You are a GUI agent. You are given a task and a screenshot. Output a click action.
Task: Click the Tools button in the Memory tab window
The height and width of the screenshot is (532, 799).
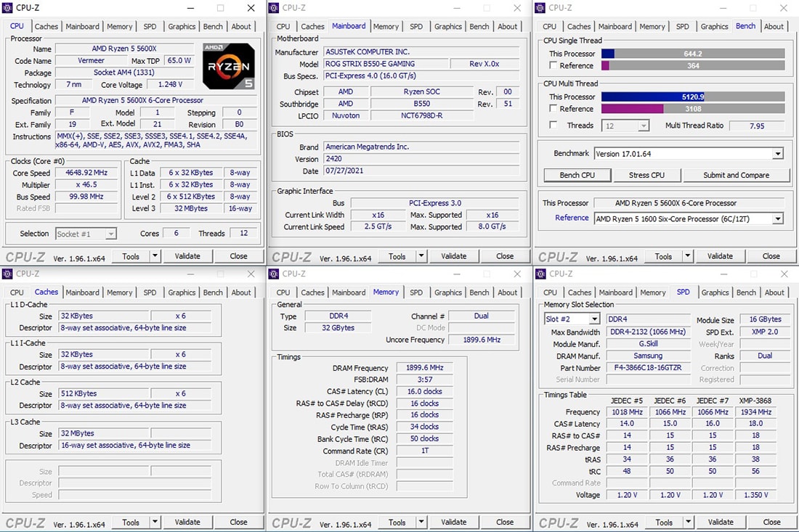(x=397, y=522)
